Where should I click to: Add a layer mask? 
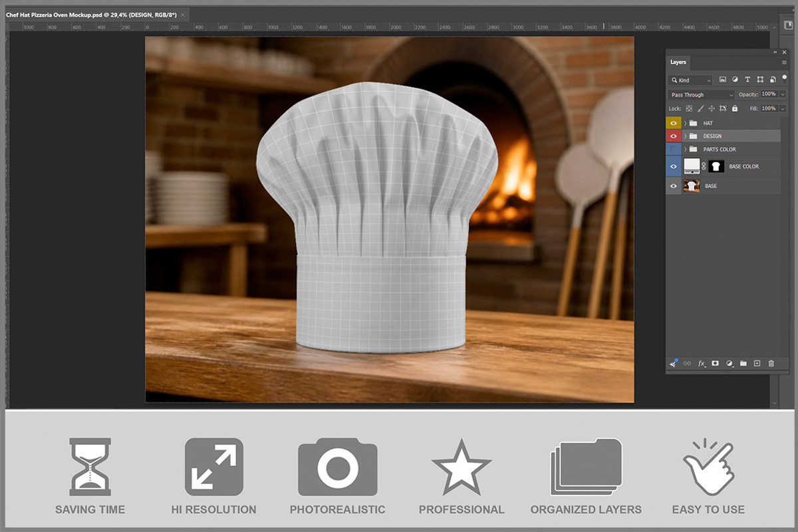click(716, 364)
